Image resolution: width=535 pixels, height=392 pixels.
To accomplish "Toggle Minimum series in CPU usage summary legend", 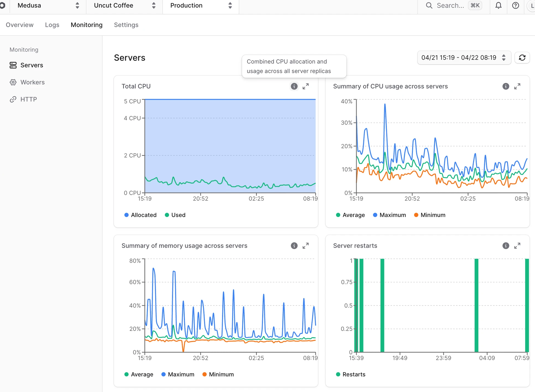I will pyautogui.click(x=429, y=215).
